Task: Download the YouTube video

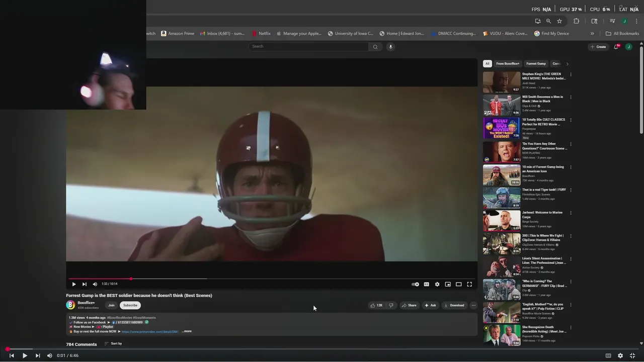Action: (x=454, y=305)
